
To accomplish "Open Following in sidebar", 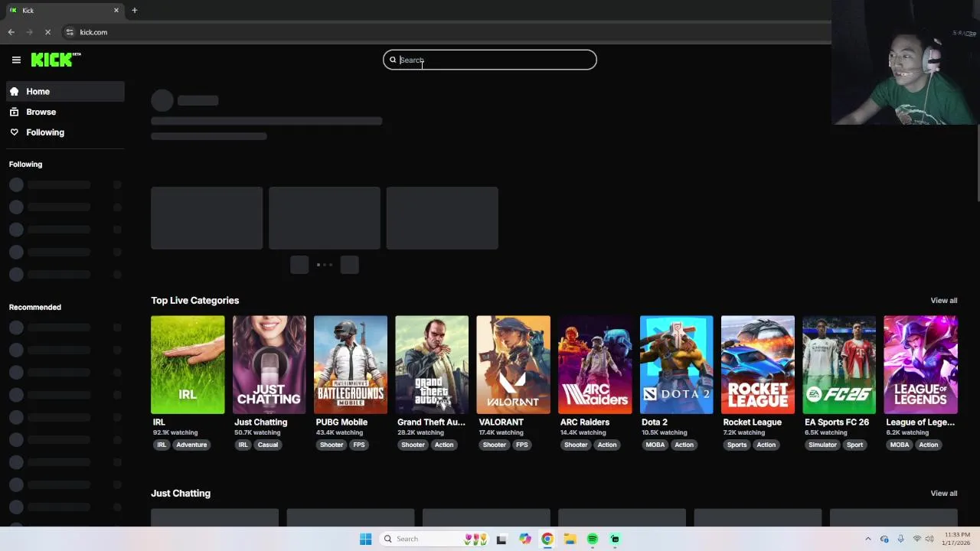I will coord(65,132).
